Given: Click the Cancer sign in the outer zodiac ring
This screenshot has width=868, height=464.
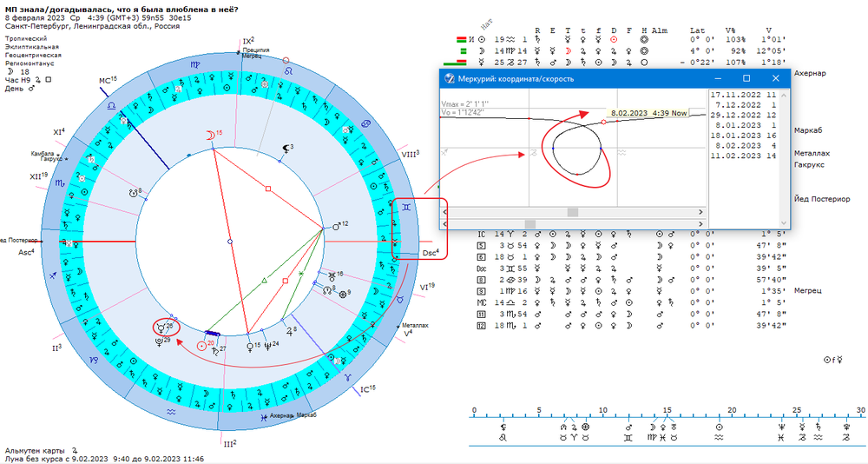Looking at the screenshot, I should [366, 123].
